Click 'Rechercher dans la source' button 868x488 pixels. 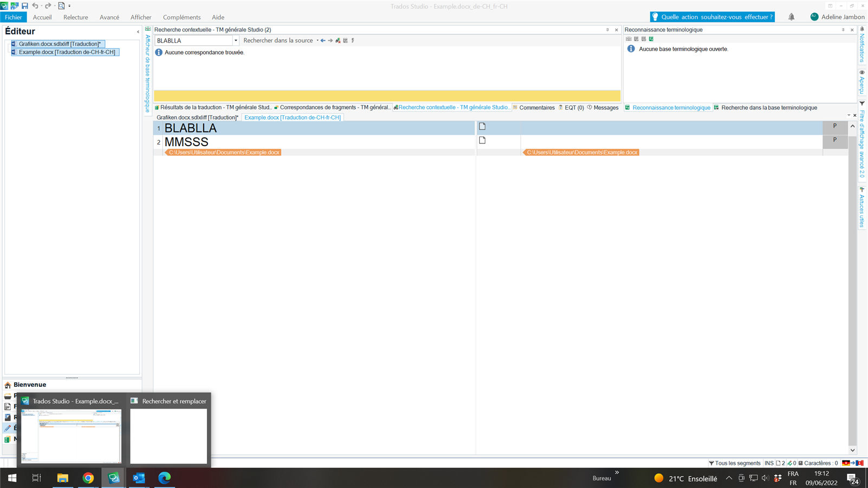(278, 41)
